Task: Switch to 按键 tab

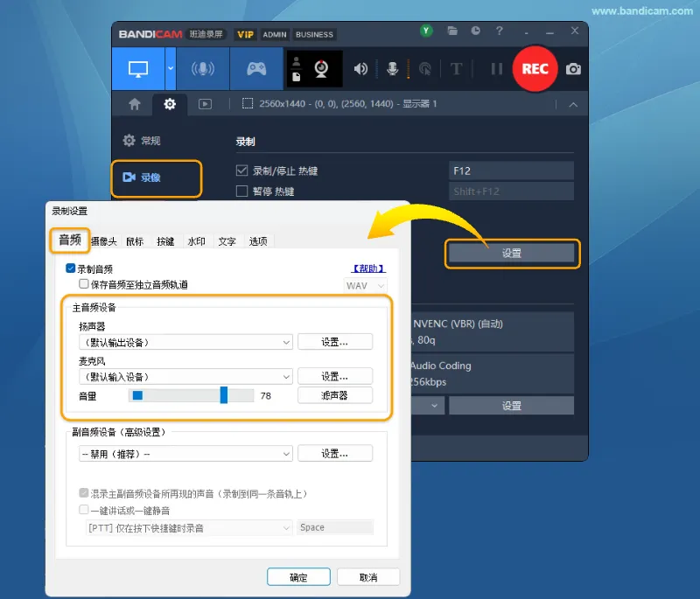Action: [x=165, y=241]
